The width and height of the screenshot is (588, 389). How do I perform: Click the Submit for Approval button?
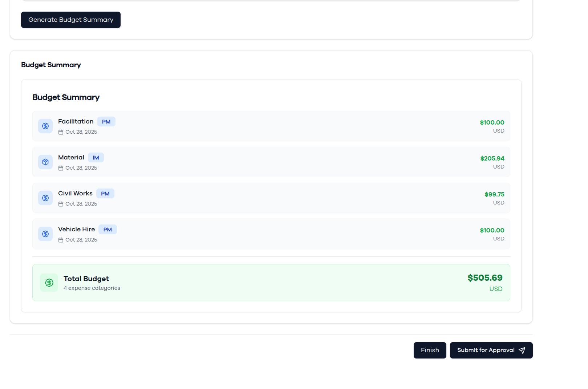[491, 350]
